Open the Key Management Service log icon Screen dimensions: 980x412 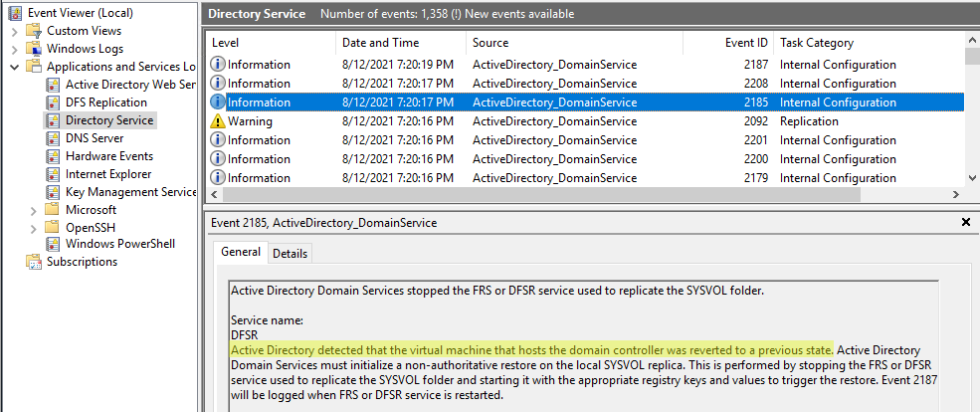click(x=54, y=192)
